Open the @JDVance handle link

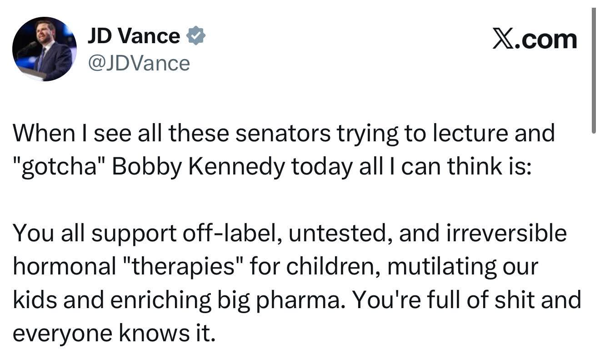pos(138,63)
